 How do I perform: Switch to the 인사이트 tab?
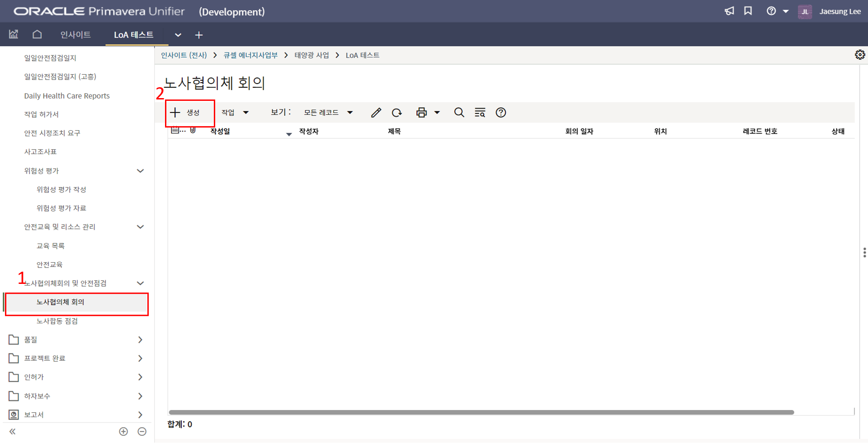click(75, 35)
